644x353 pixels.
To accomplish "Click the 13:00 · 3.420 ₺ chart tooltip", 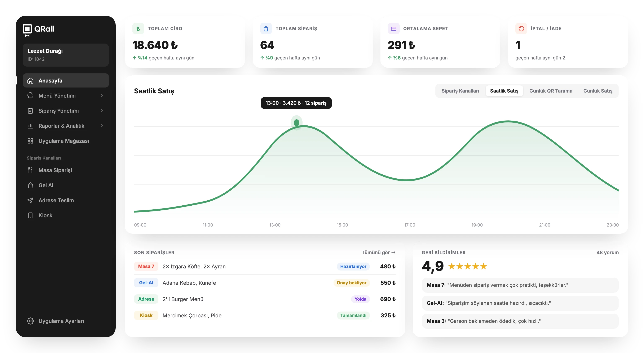I will click(296, 103).
